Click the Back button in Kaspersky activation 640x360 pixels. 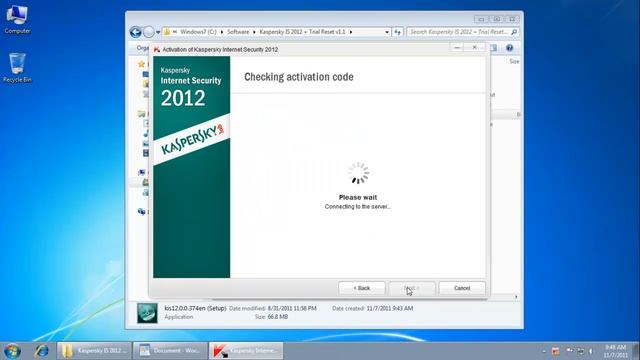pyautogui.click(x=362, y=288)
